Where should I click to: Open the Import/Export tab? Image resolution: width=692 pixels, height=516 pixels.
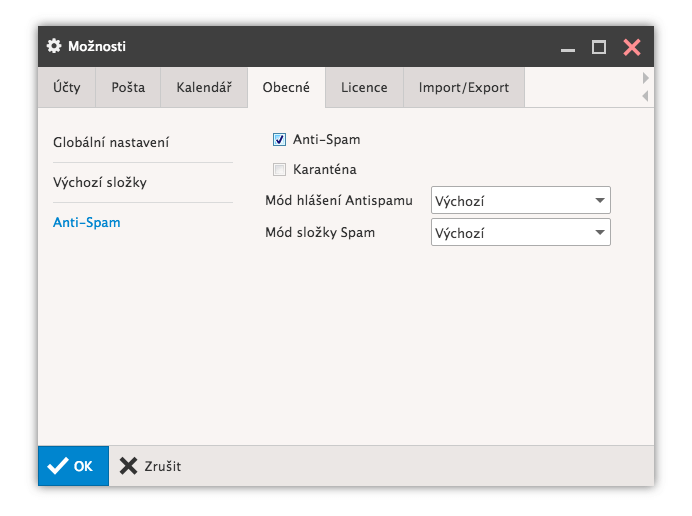click(x=464, y=87)
